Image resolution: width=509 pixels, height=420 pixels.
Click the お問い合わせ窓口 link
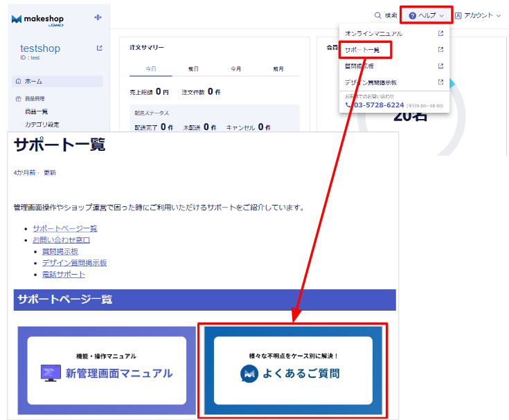[x=61, y=240]
